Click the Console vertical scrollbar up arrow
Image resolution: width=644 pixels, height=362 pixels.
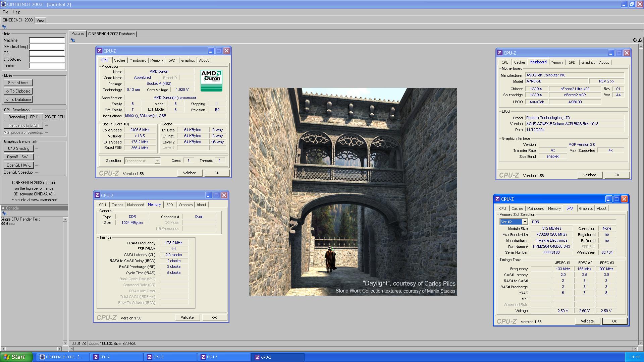[65, 220]
